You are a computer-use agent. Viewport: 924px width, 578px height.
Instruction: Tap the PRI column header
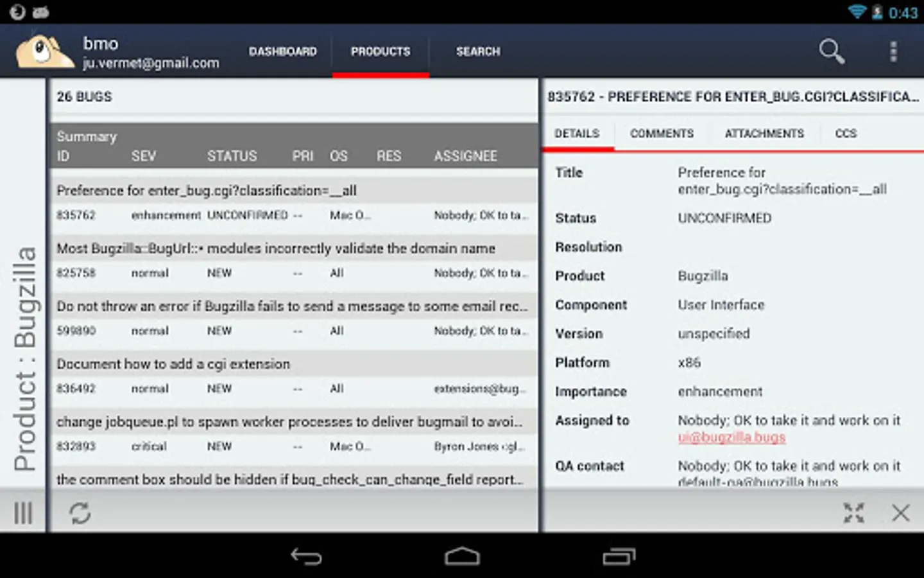pyautogui.click(x=303, y=156)
